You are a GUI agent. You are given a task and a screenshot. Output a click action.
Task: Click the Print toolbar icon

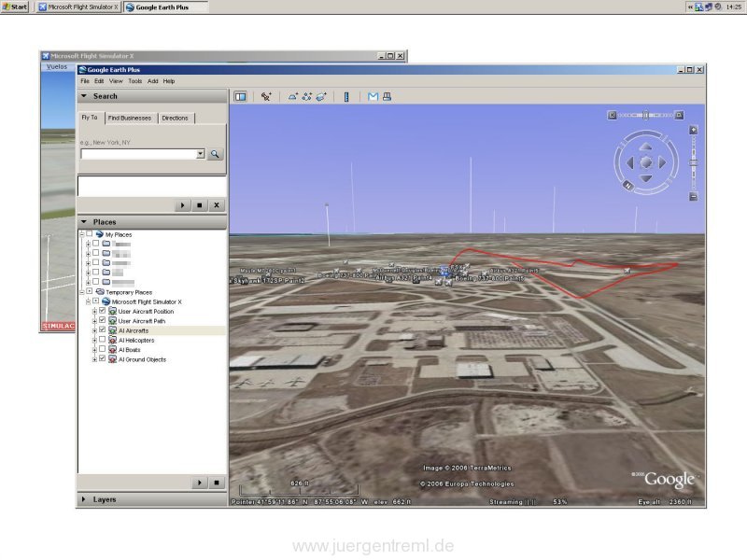pyautogui.click(x=387, y=97)
